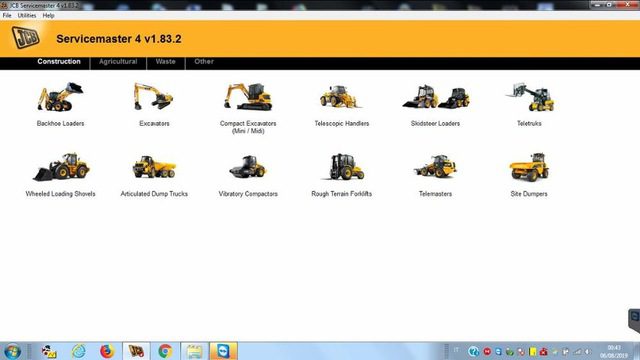Screen dimensions: 640x360
Task: Launch Google Chrome from the taskbar
Action: click(165, 351)
